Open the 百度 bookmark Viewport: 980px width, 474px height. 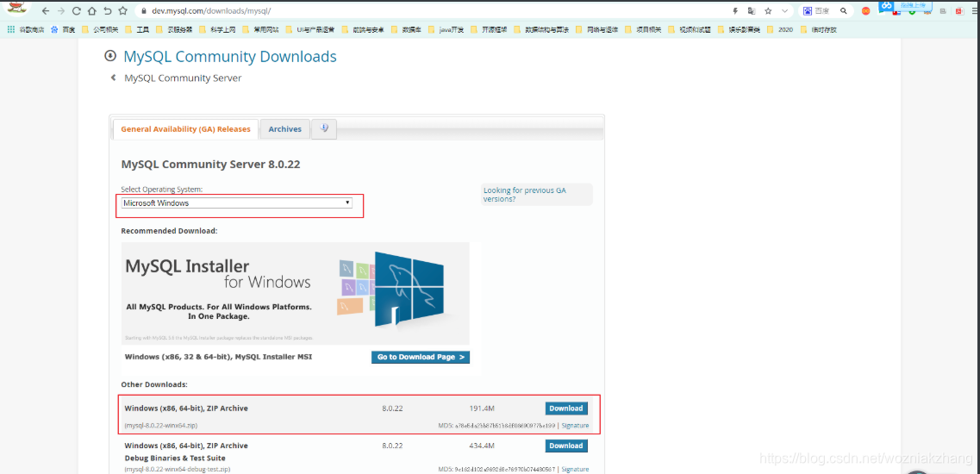(x=63, y=29)
